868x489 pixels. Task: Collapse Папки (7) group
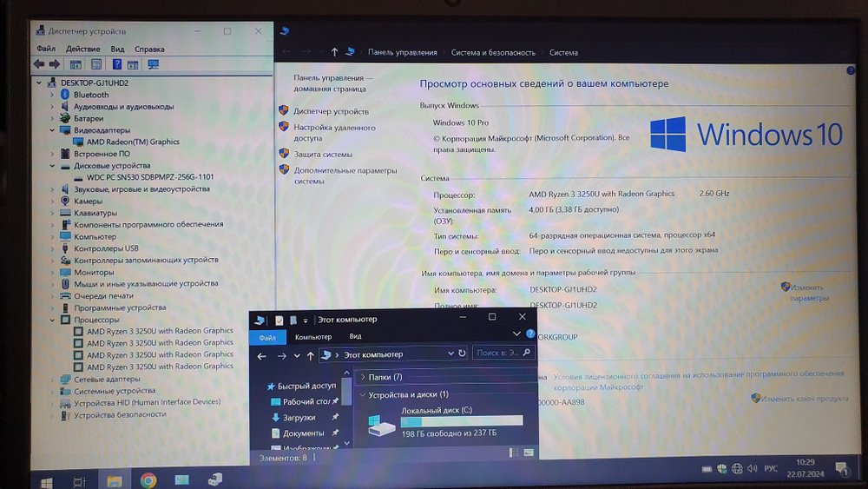(x=363, y=377)
